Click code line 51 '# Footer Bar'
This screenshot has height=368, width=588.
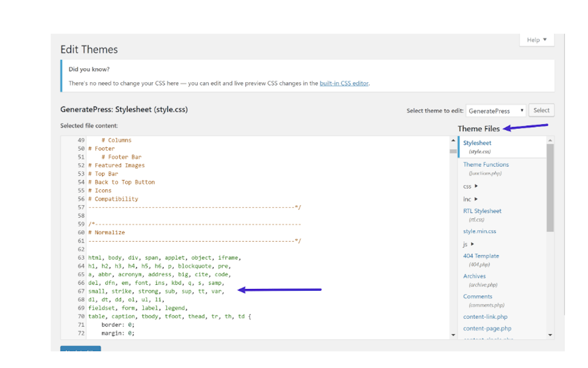[x=121, y=157]
